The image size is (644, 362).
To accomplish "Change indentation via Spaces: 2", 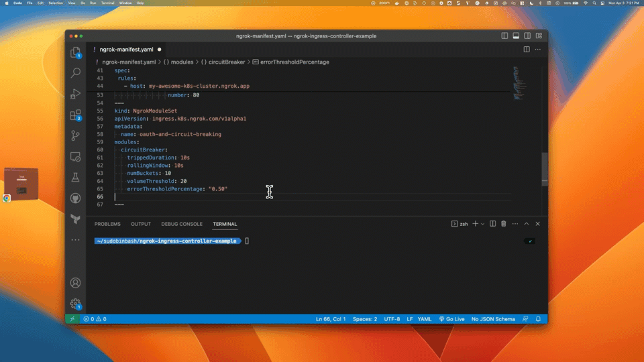I will pyautogui.click(x=365, y=319).
